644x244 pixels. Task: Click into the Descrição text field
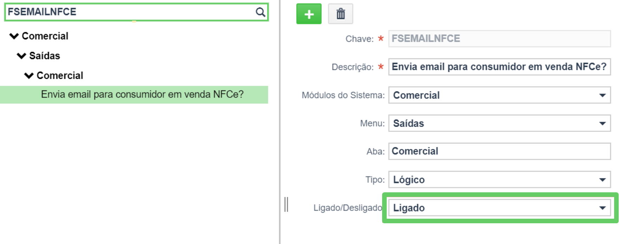[500, 67]
